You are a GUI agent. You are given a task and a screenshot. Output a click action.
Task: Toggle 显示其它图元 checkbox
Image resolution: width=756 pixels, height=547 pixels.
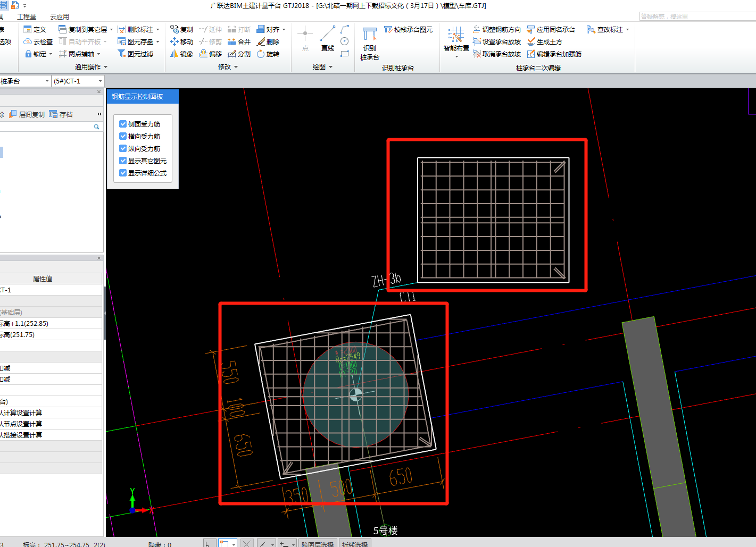(x=123, y=161)
